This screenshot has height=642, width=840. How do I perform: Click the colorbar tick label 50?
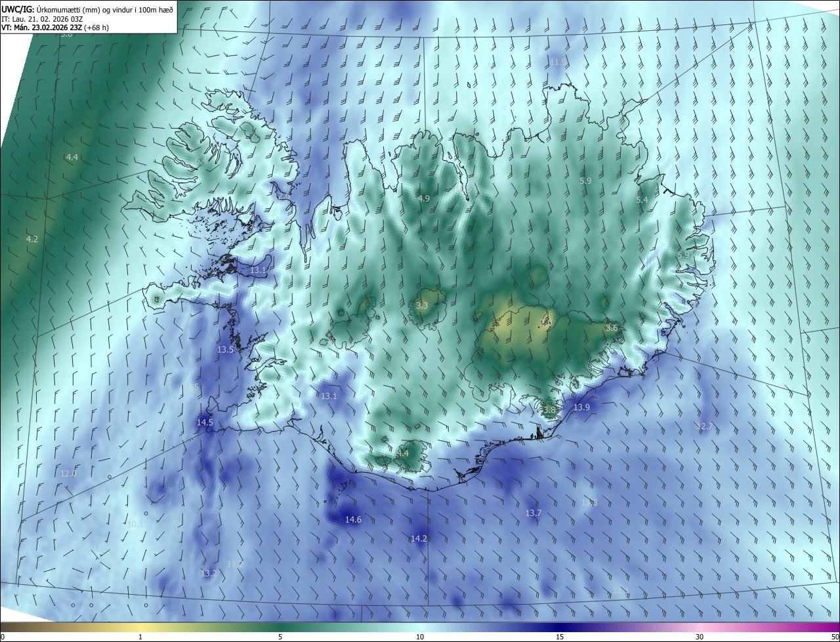click(835, 637)
